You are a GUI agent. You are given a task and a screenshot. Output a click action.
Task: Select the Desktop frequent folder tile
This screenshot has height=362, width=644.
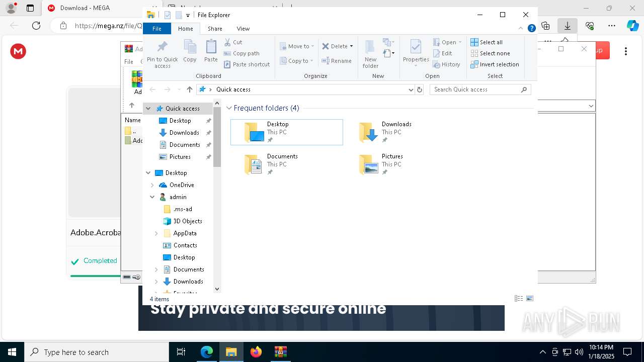point(287,132)
